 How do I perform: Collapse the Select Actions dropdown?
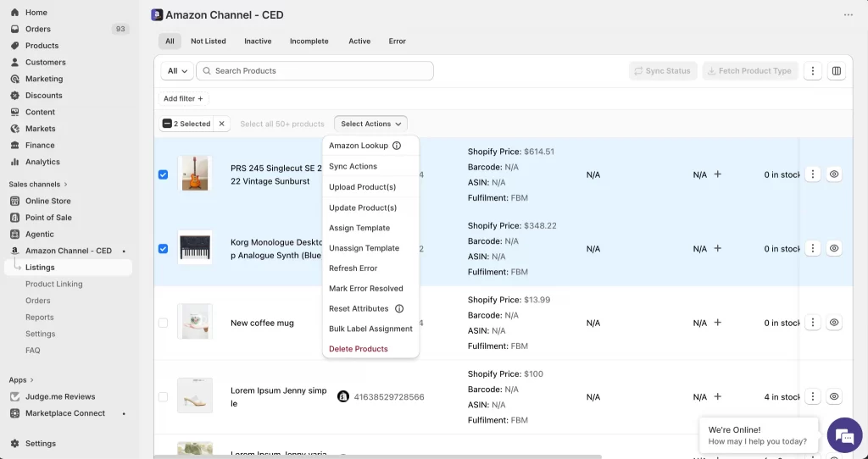pyautogui.click(x=370, y=124)
